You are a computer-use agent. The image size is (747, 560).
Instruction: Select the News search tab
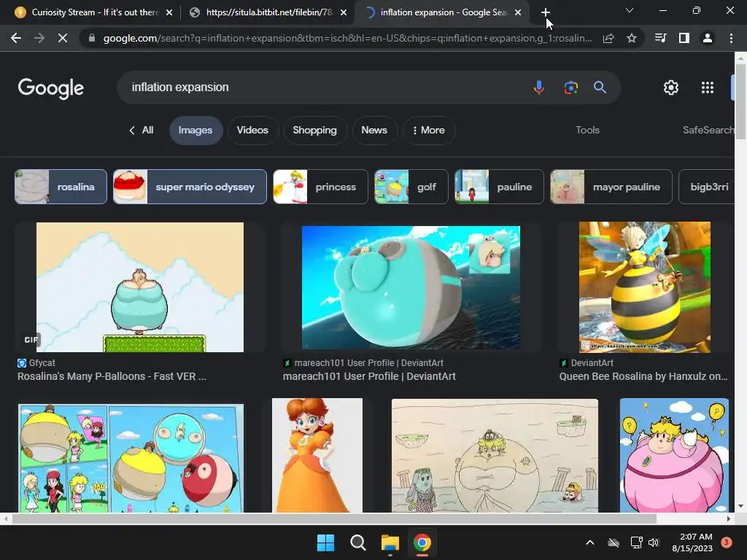pos(374,130)
